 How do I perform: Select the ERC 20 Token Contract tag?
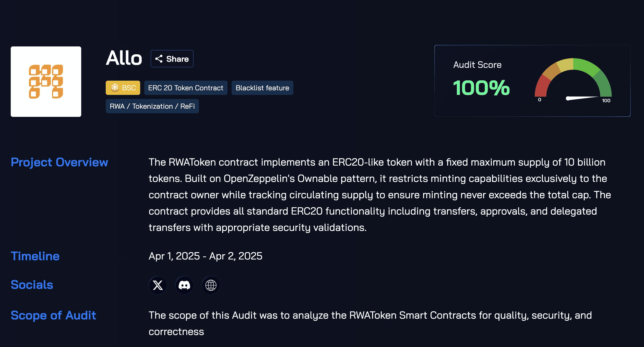tap(186, 88)
